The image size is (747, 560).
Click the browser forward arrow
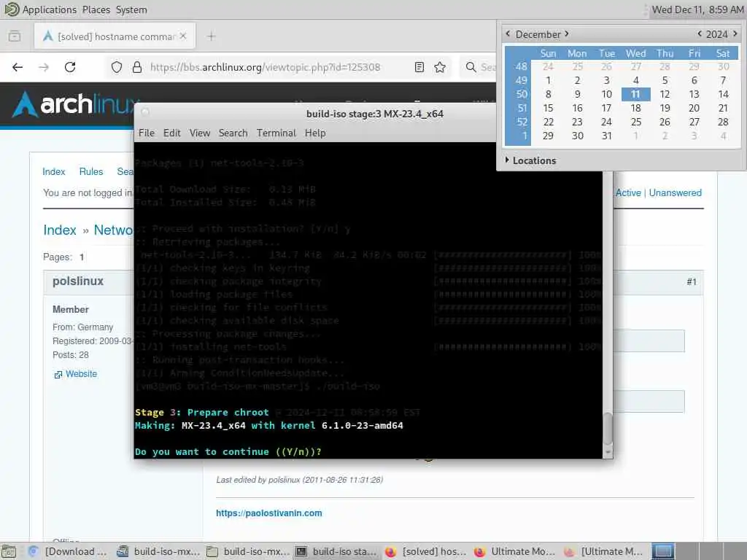coord(44,67)
